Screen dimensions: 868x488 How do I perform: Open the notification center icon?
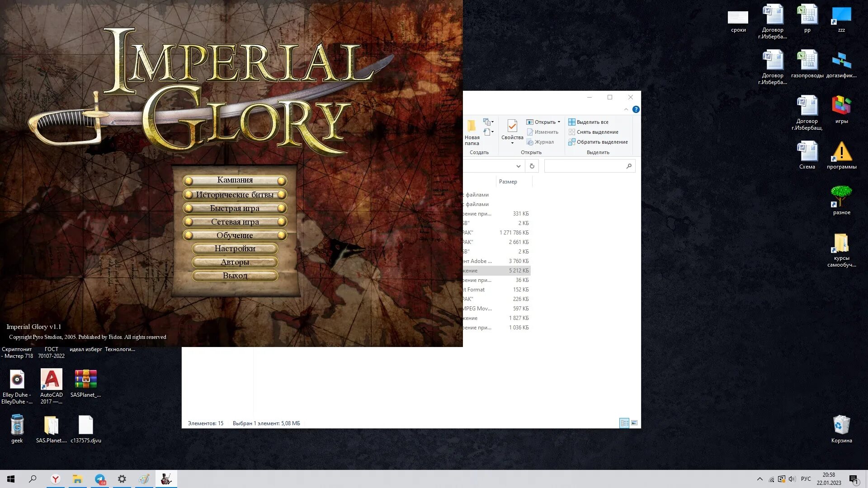point(854,479)
